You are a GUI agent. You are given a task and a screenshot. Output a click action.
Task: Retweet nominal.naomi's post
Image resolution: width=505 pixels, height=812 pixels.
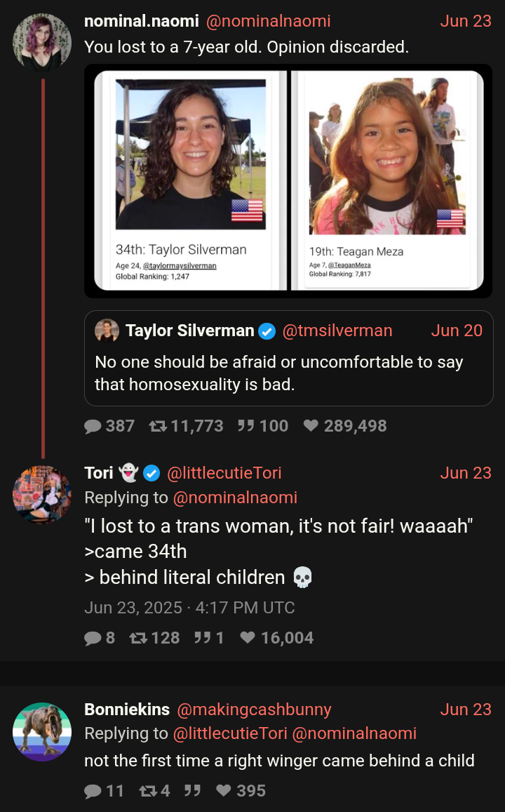point(158,426)
